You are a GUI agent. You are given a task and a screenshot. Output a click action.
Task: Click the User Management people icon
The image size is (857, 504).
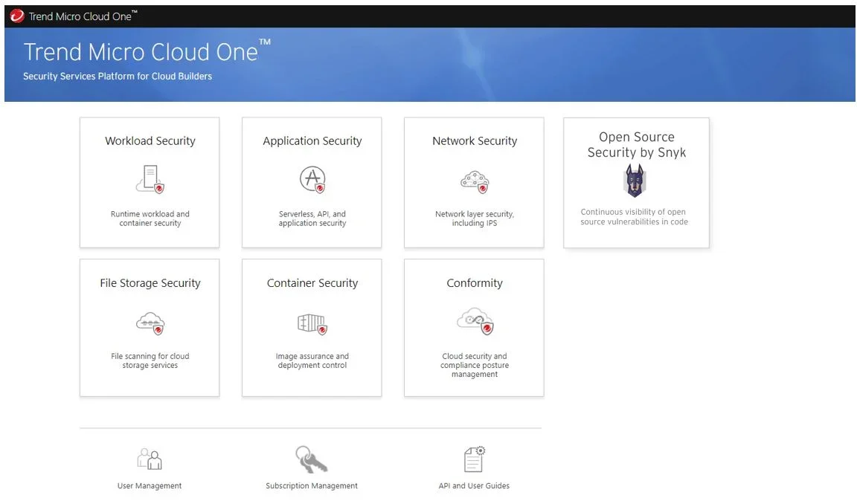(149, 459)
